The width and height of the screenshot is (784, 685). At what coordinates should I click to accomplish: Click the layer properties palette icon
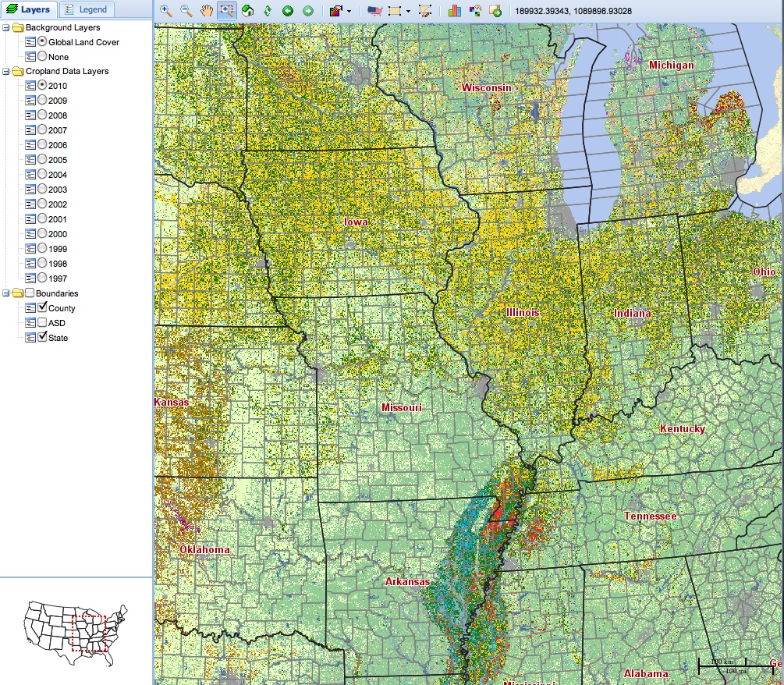[336, 10]
